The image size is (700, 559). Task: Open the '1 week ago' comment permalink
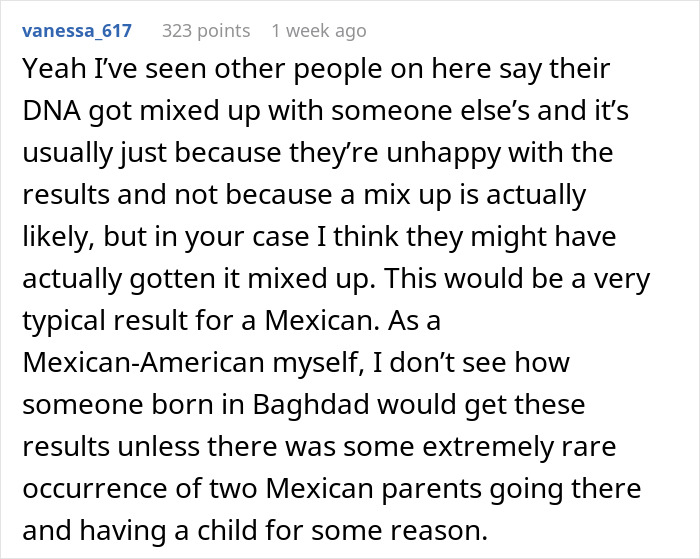[x=319, y=31]
